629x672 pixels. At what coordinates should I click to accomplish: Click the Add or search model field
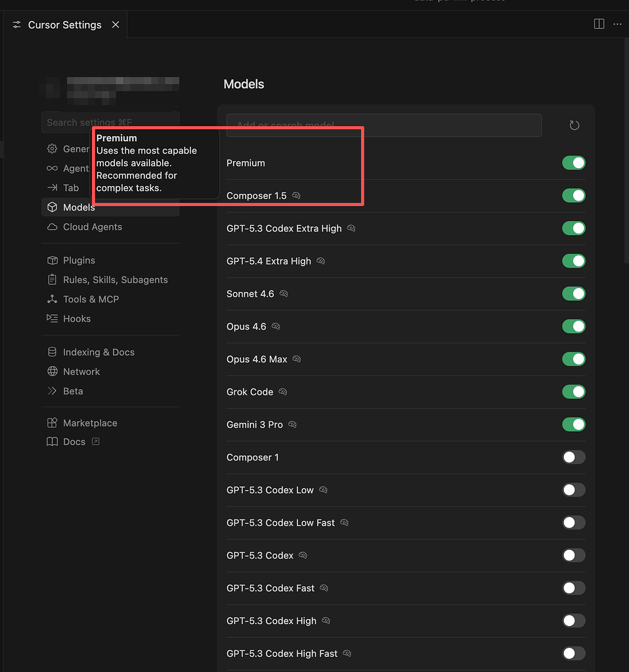tap(383, 125)
